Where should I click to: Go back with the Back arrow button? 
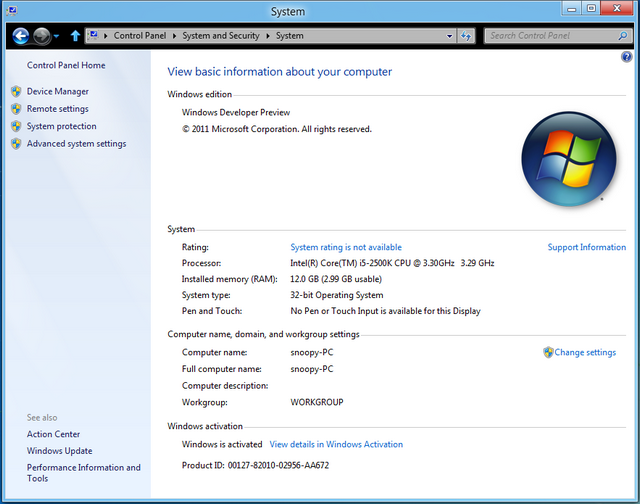[x=20, y=36]
